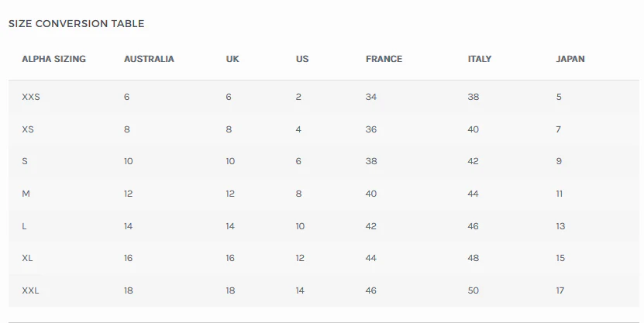
Task: Click the AUSTRALIA column header
Action: click(149, 59)
